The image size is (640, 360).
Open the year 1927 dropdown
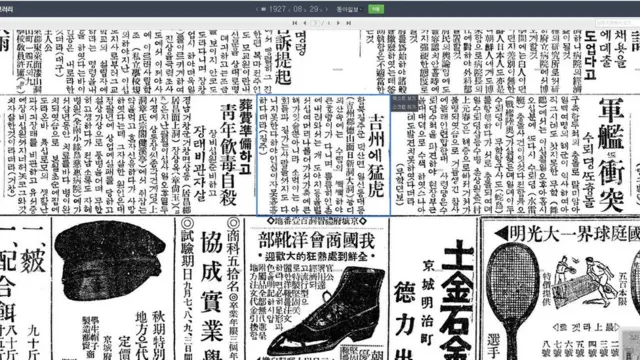pyautogui.click(x=279, y=9)
